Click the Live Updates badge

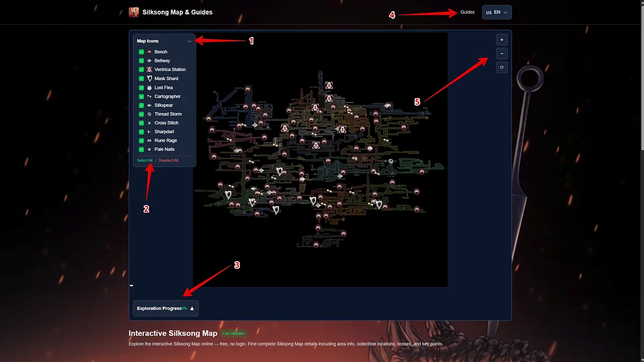(233, 334)
